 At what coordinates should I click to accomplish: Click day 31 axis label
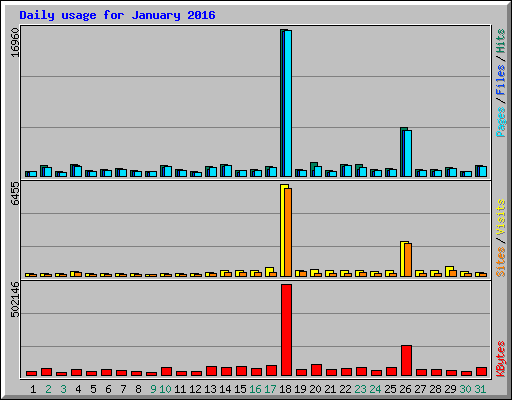(480, 389)
